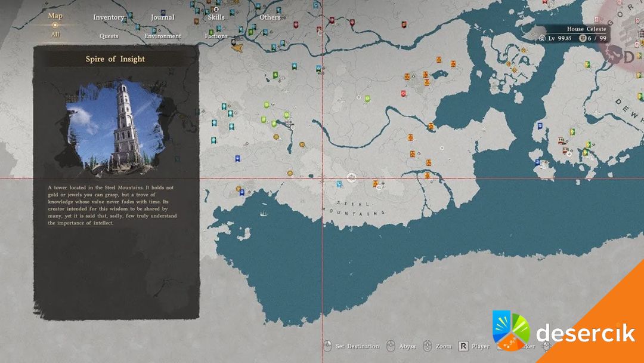Screen dimensions: 644x363
Task: Show only Environment markers
Action: [162, 36]
